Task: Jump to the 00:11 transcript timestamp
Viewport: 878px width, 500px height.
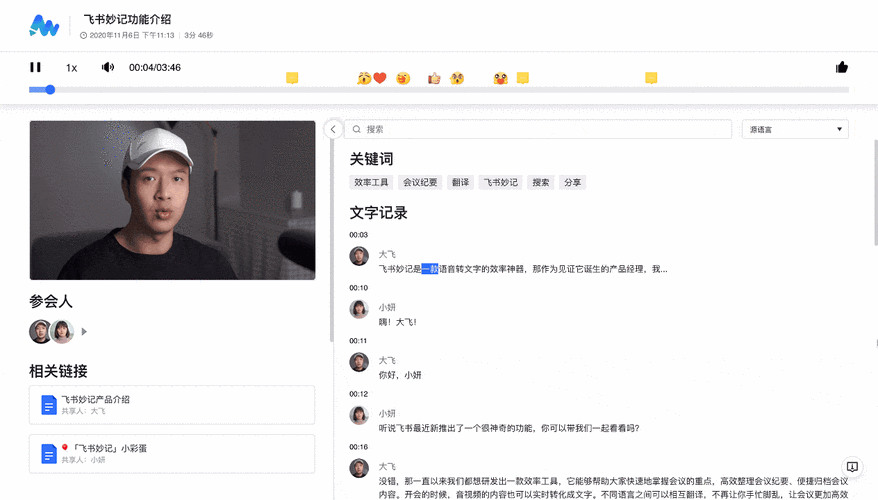Action: pyautogui.click(x=358, y=340)
